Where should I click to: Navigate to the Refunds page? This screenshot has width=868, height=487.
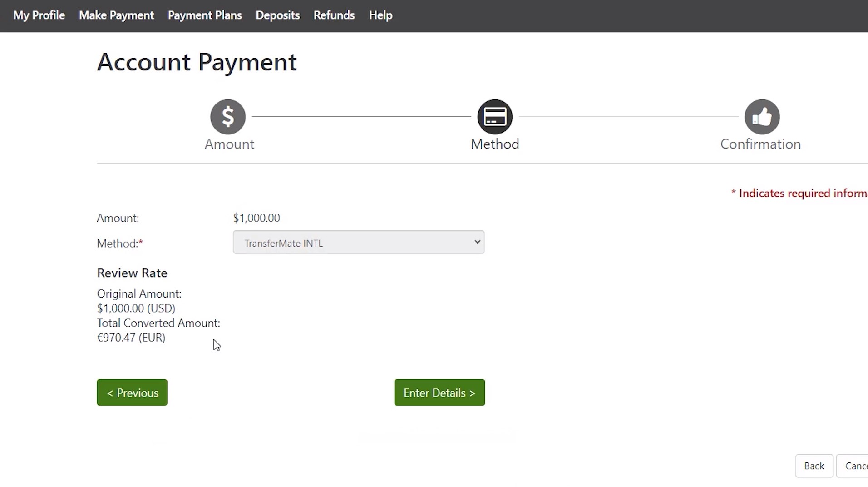tap(334, 15)
